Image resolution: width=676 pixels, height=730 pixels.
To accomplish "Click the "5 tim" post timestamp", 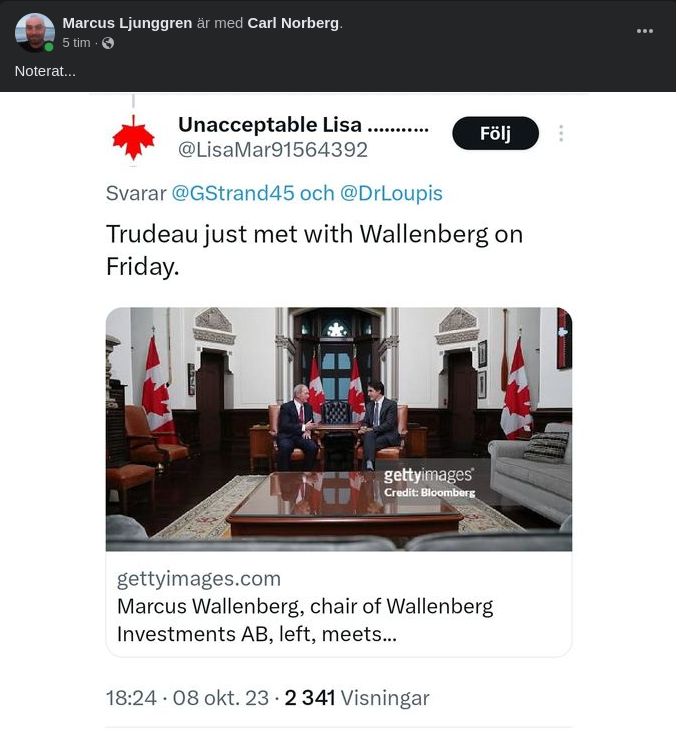I will (x=76, y=43).
